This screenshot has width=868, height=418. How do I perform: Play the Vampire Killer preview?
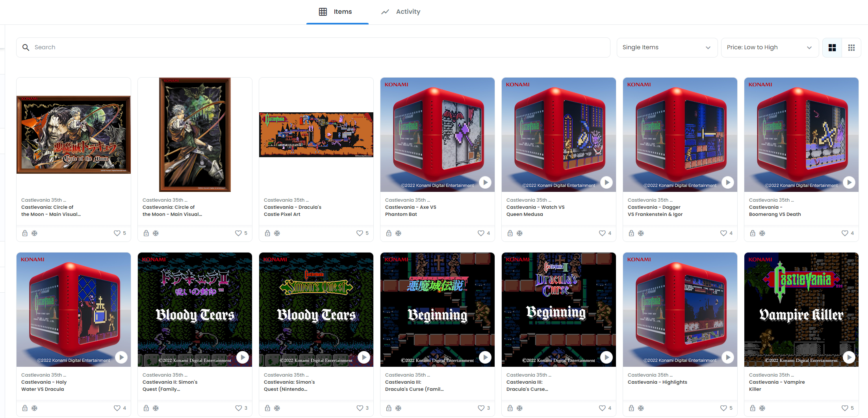click(x=849, y=357)
